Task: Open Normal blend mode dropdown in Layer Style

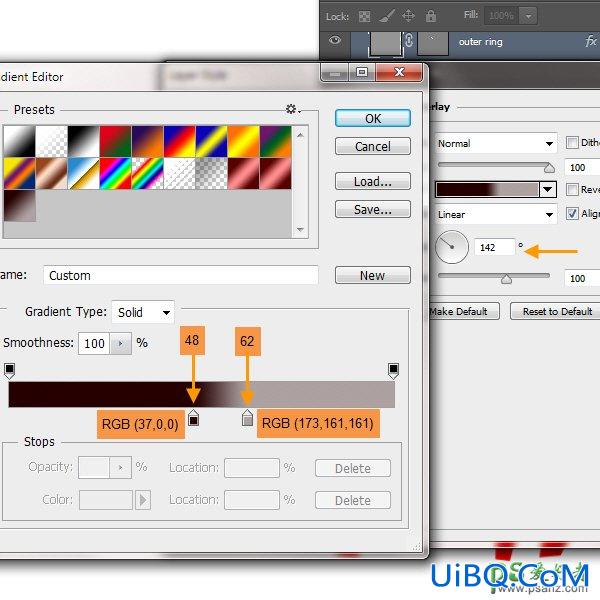Action: point(496,143)
